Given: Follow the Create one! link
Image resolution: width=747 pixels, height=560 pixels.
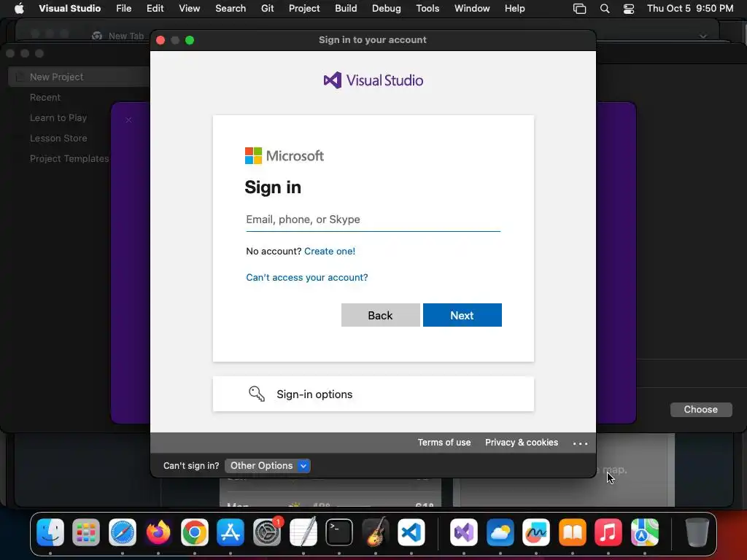Looking at the screenshot, I should [x=330, y=251].
